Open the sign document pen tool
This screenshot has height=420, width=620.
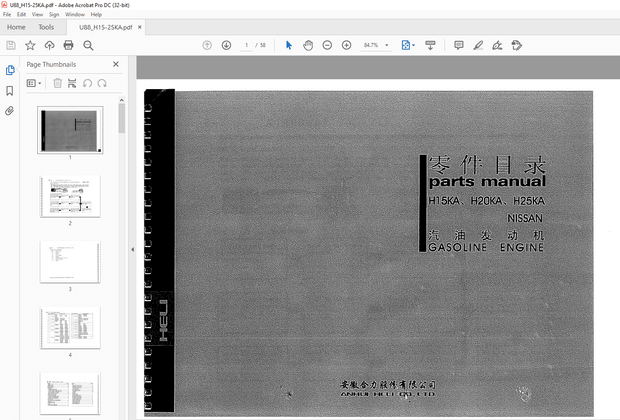497,45
